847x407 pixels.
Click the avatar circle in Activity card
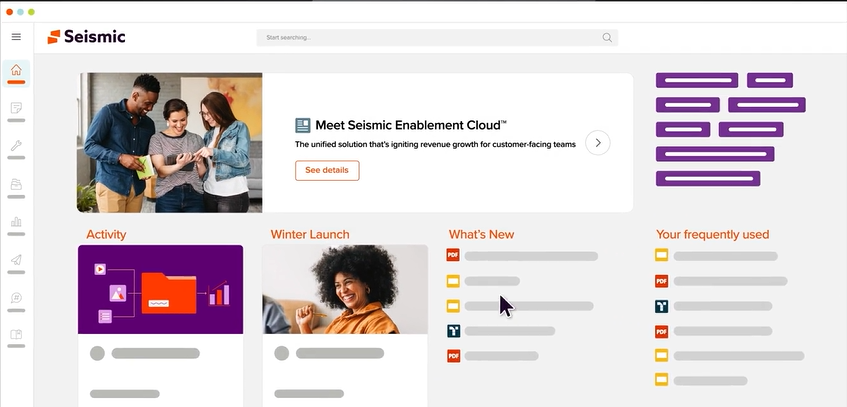point(97,353)
